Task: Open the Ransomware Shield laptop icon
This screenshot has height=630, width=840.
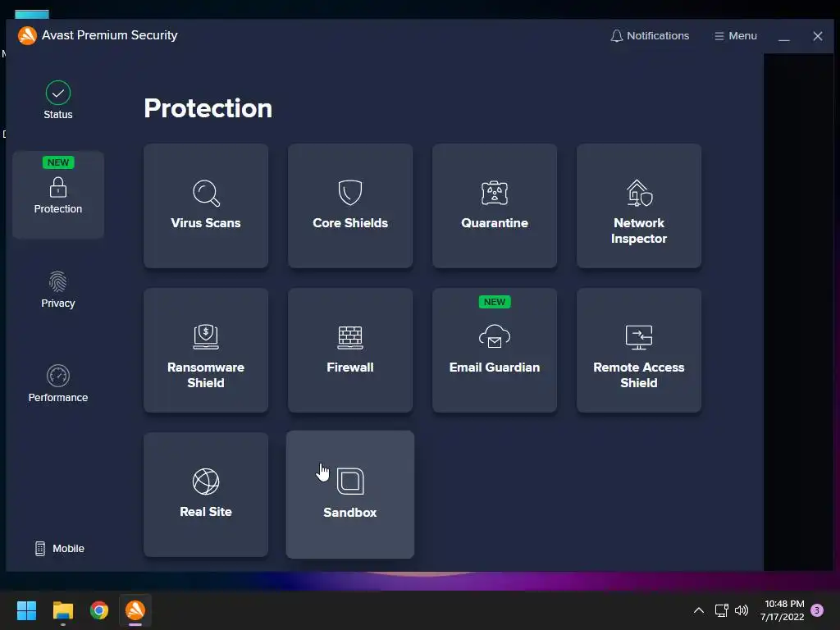Action: pos(206,337)
